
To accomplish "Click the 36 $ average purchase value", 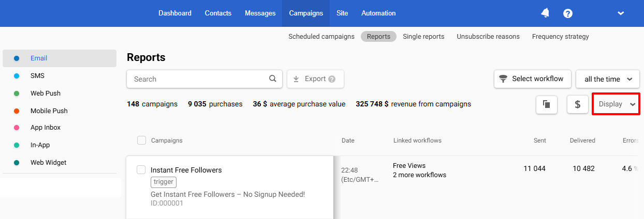I will tap(299, 104).
